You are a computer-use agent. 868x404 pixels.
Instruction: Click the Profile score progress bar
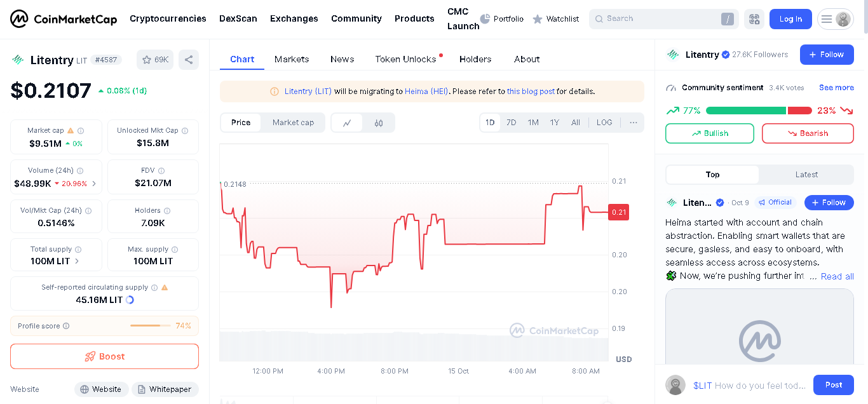tap(151, 326)
